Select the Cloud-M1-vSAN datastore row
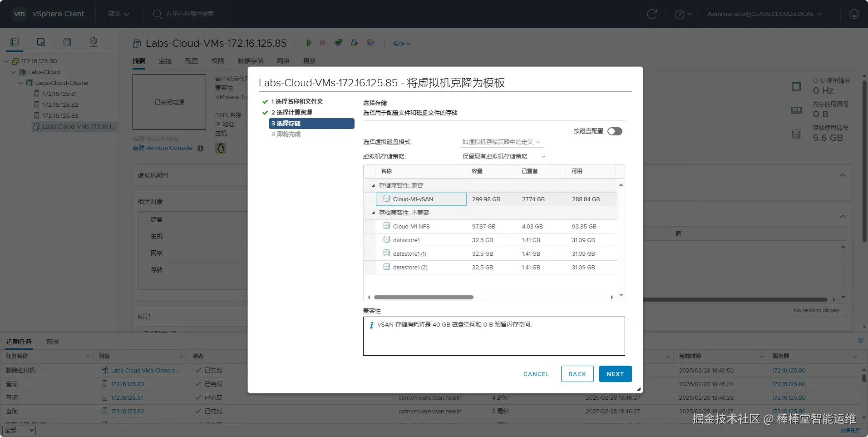868x437 pixels. 490,199
